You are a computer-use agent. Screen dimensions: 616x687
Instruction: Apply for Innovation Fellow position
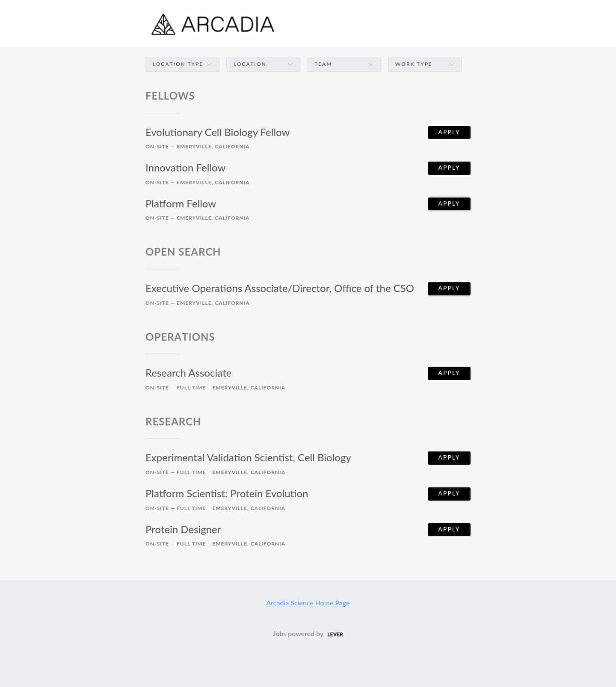pyautogui.click(x=449, y=168)
